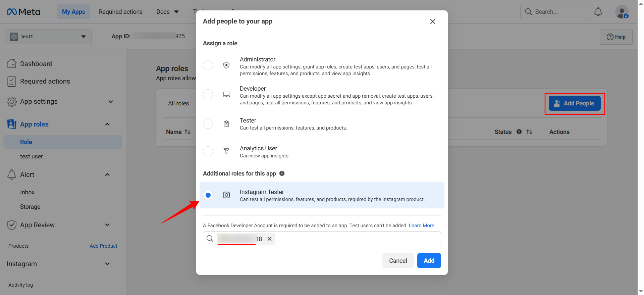The width and height of the screenshot is (644, 295).
Task: Close the Add people dialog
Action: (x=432, y=21)
